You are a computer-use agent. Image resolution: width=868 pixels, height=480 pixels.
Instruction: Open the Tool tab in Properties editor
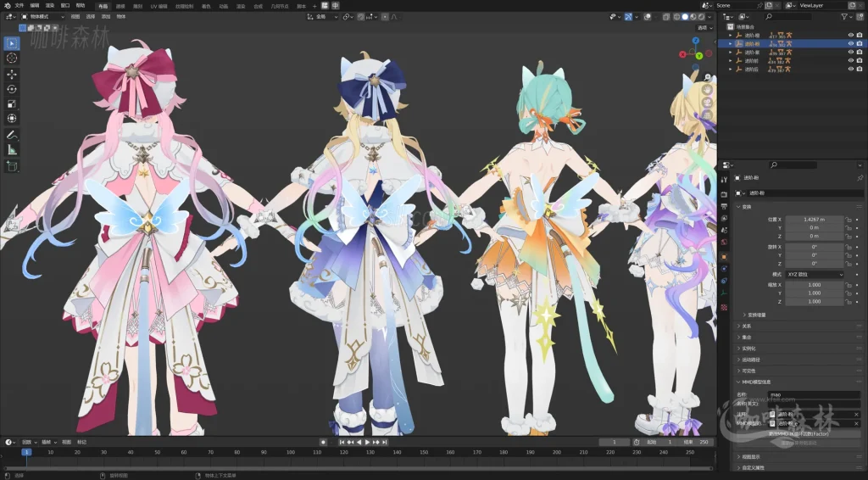coord(724,180)
